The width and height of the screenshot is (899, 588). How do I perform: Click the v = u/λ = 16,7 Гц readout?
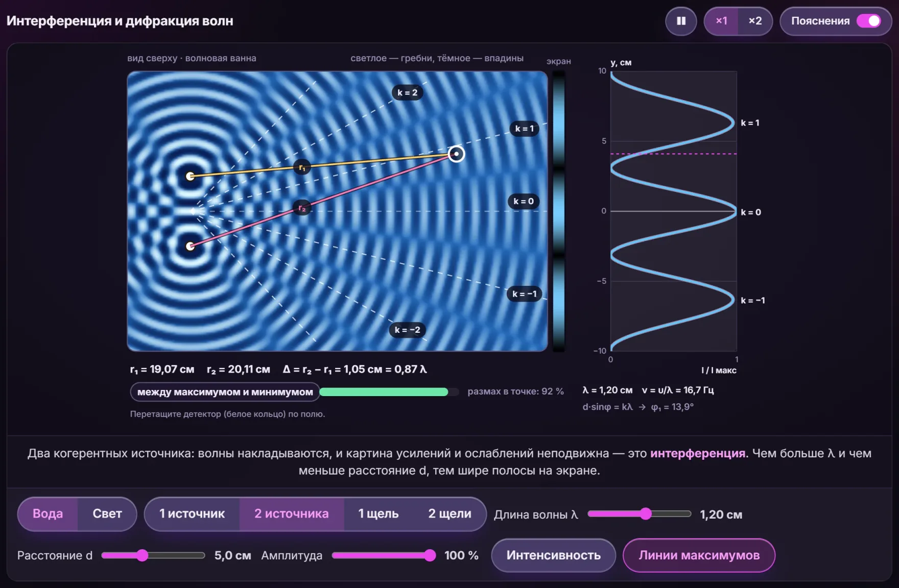[678, 390]
